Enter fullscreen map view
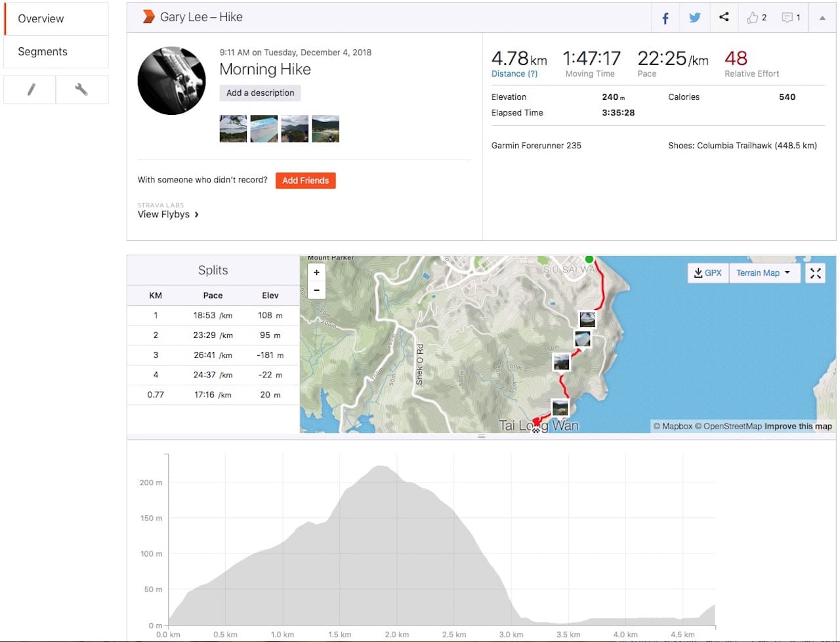This screenshot has width=840, height=642. pyautogui.click(x=815, y=272)
